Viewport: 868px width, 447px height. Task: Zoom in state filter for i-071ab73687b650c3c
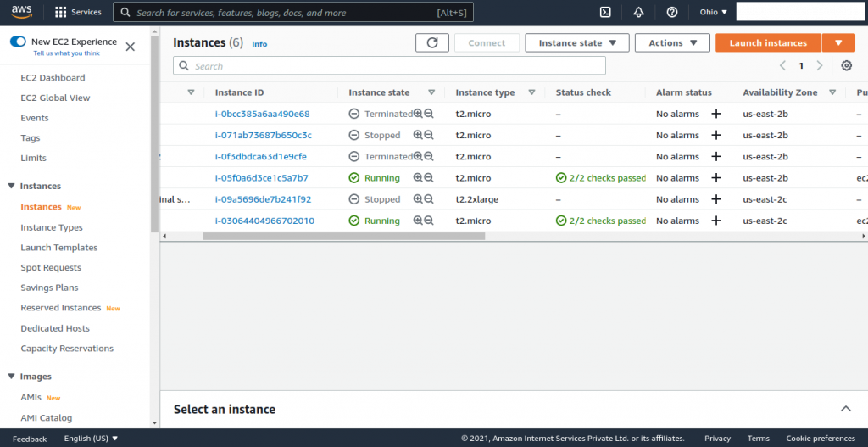[x=418, y=135]
